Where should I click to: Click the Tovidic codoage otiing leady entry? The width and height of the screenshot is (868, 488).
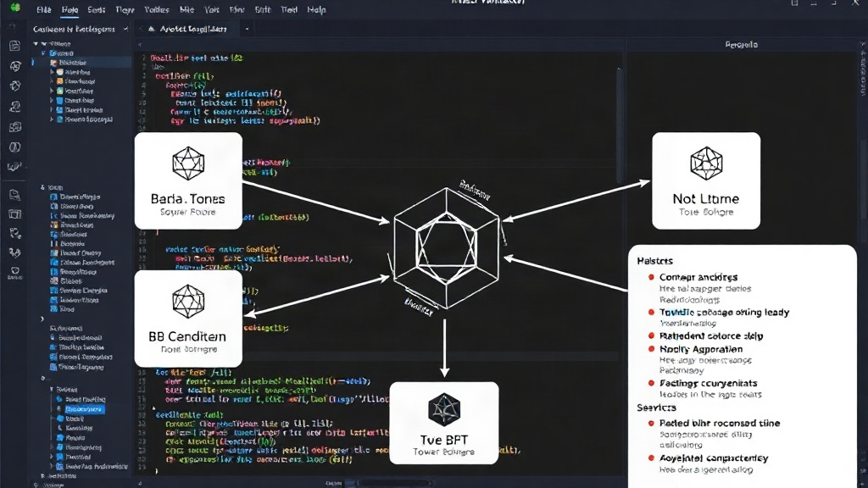724,313
